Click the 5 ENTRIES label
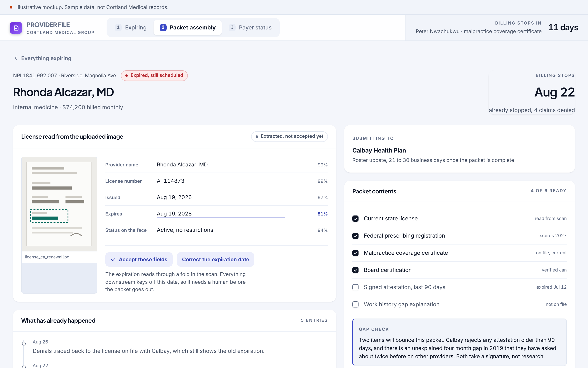 tap(314, 320)
